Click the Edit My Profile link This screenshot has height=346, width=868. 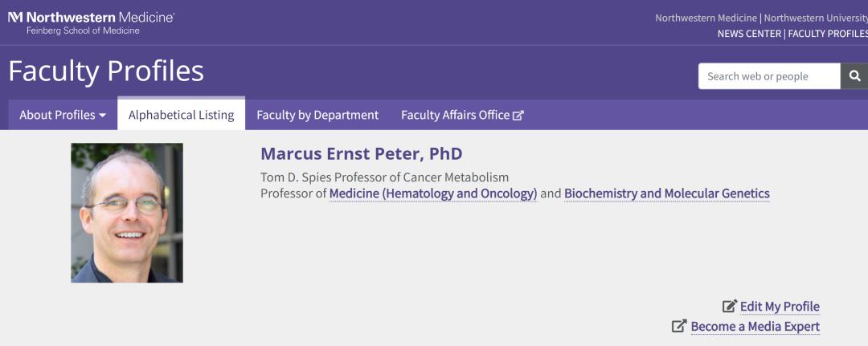tap(780, 306)
